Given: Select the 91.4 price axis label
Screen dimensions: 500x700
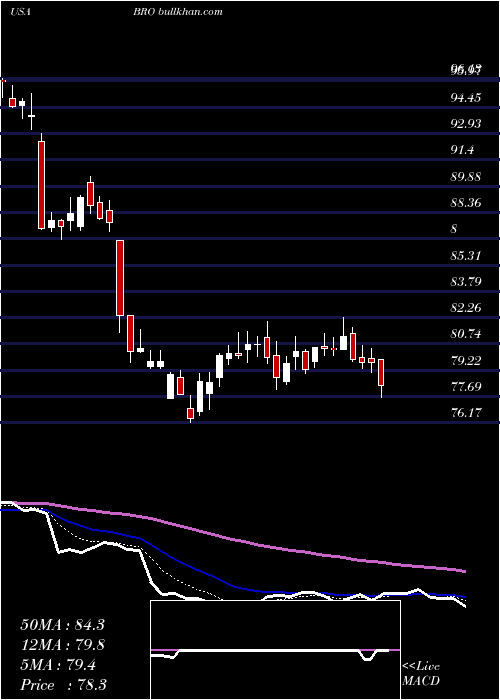Looking at the screenshot, I should [462, 150].
